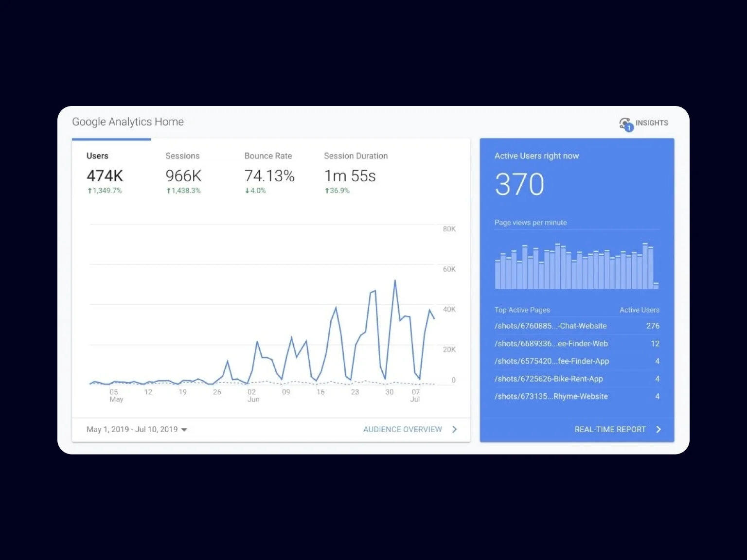Image resolution: width=747 pixels, height=560 pixels.
Task: Open the /shots/6689336...ee-Finder-Web page row
Action: 577,344
